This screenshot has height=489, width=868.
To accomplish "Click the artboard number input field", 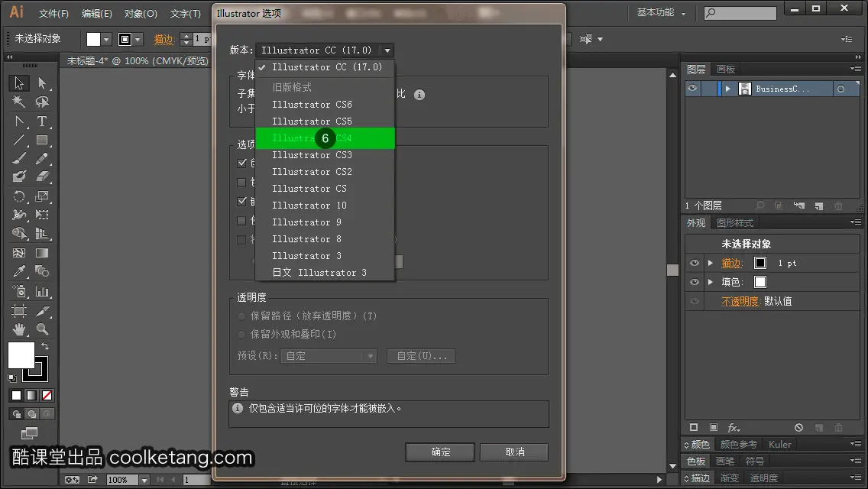I will coord(195,480).
